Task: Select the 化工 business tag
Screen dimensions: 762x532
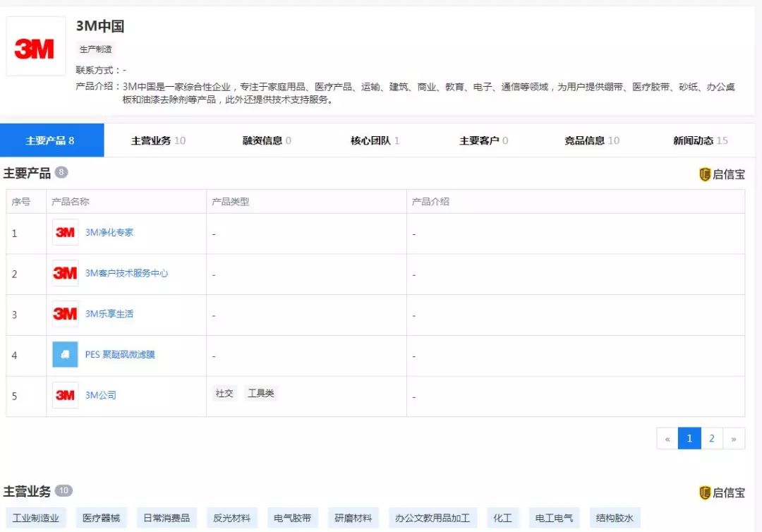Action: pyautogui.click(x=502, y=518)
